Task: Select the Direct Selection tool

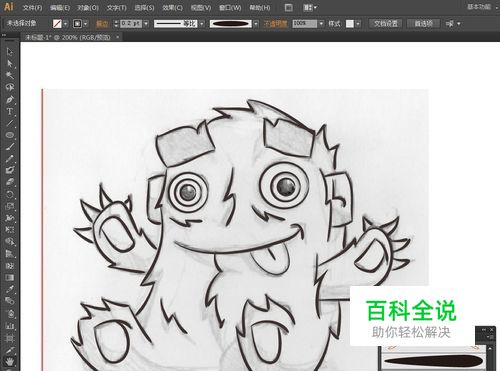Action: [x=10, y=63]
